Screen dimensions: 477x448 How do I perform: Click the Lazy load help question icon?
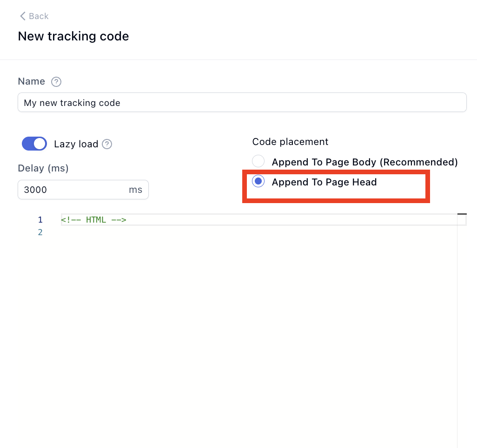coord(107,144)
